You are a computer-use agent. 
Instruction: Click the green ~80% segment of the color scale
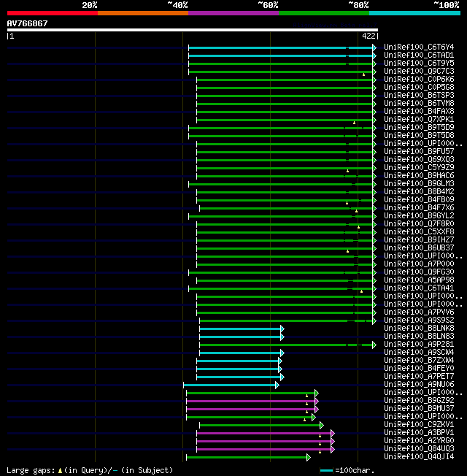[324, 13]
